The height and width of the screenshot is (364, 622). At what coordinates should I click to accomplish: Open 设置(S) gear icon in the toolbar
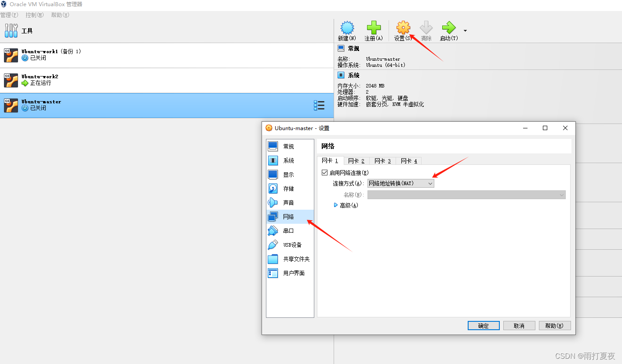coord(403,28)
